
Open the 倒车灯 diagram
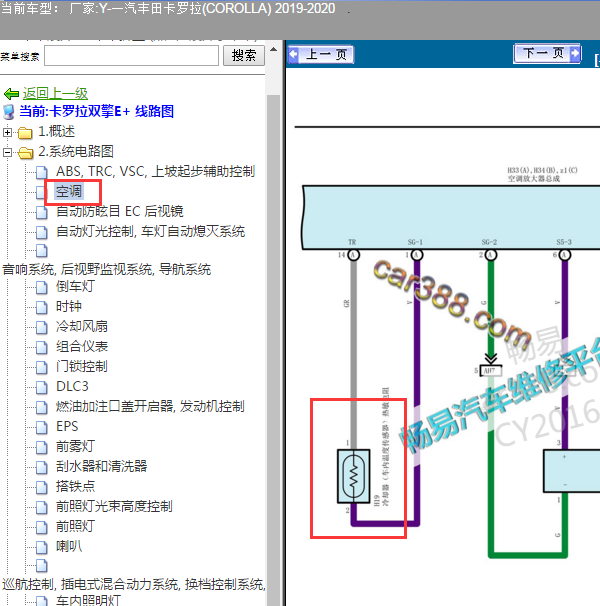pos(75,286)
